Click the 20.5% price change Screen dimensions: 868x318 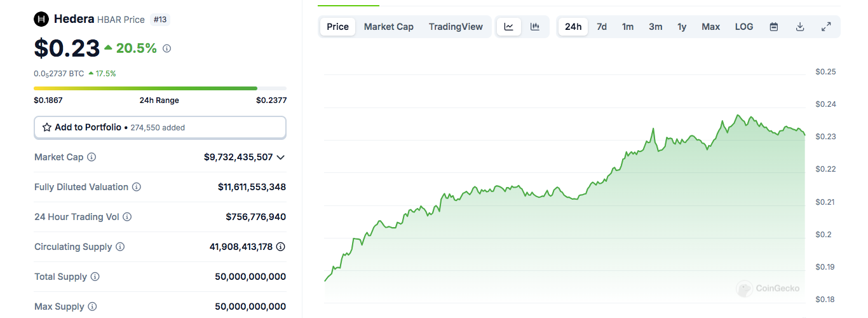(x=131, y=48)
